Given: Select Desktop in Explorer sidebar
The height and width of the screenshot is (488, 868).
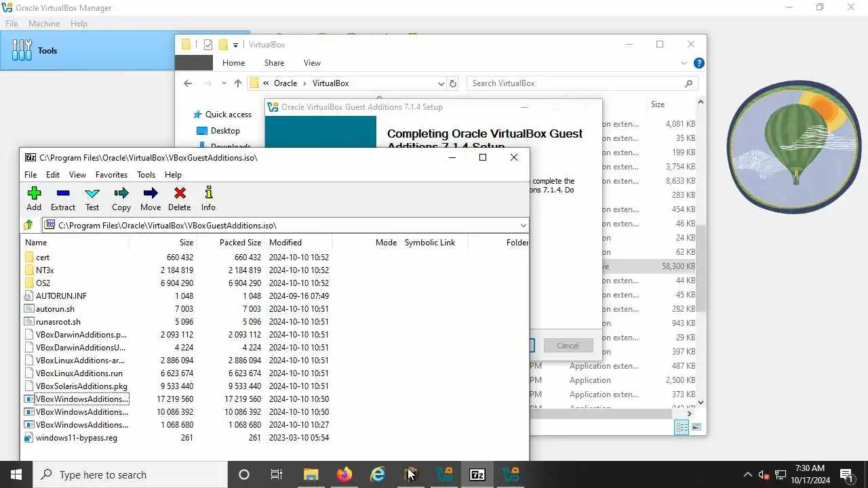Looking at the screenshot, I should coord(224,131).
